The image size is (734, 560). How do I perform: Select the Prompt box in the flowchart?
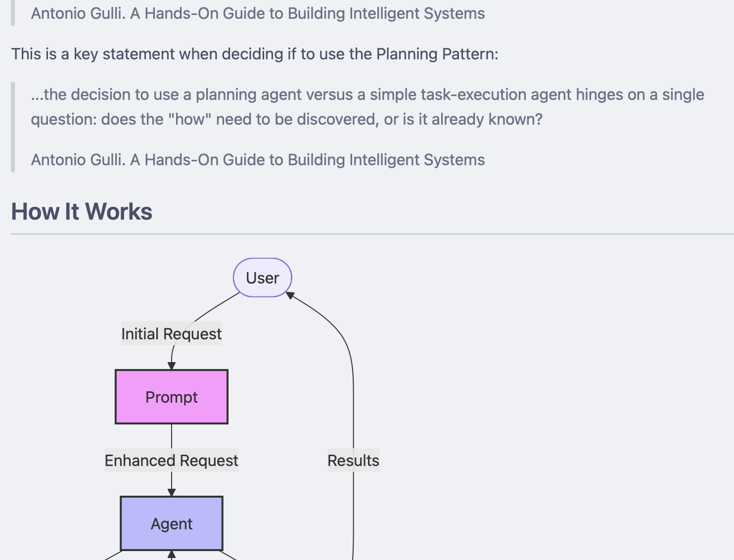coord(171,396)
